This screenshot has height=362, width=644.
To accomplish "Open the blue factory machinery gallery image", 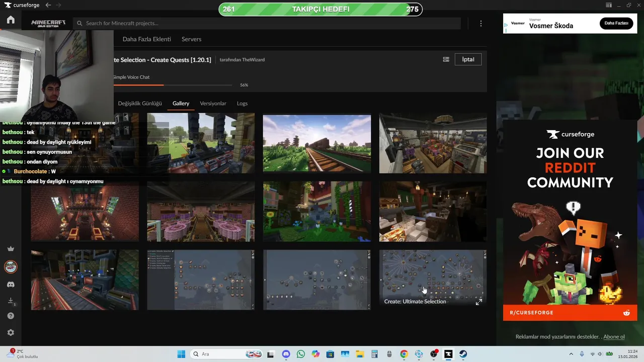I will tap(85, 280).
